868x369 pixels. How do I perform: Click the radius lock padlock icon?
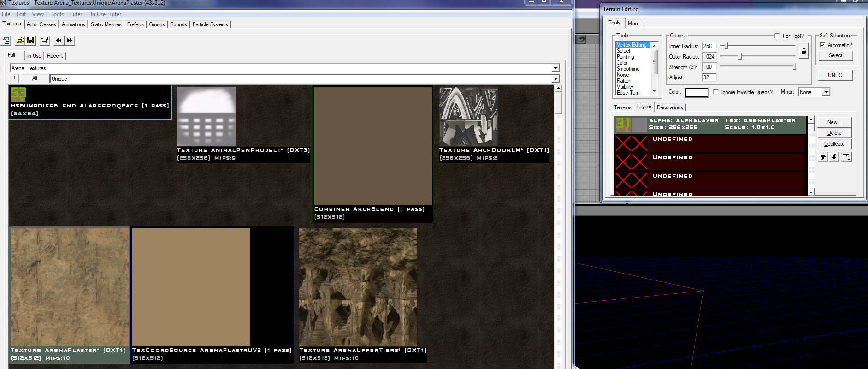coord(803,51)
